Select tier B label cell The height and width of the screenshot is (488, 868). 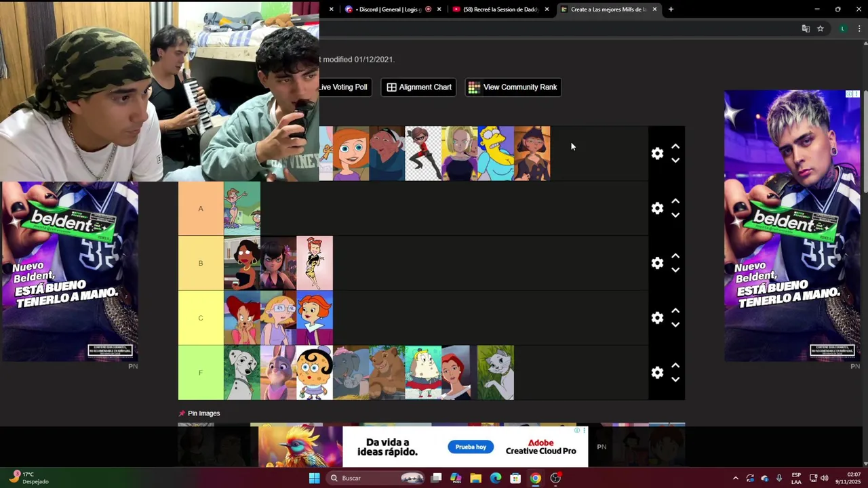tap(201, 263)
